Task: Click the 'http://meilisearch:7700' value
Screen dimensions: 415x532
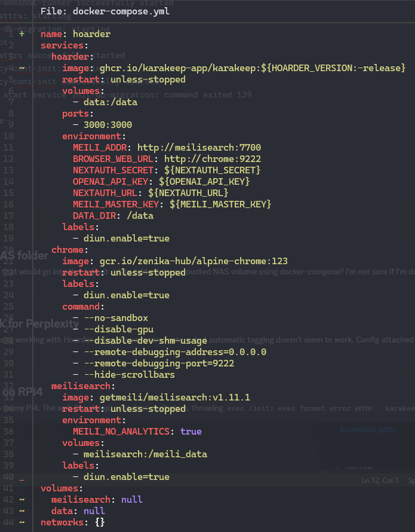Action: (x=199, y=148)
